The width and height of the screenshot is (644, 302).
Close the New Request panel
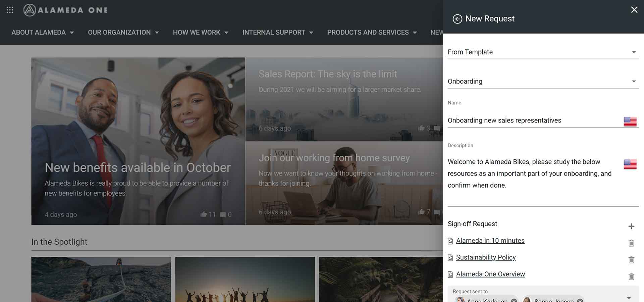[634, 10]
